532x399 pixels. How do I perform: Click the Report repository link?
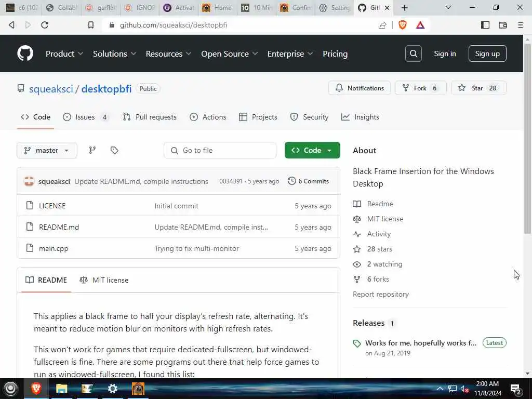(x=381, y=294)
